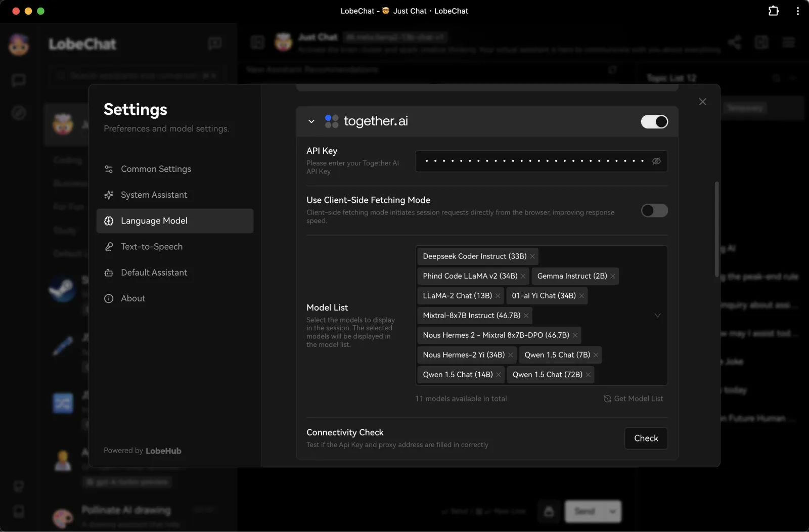Enable Client-Side Fetching Mode switch
The image size is (809, 532).
(654, 210)
